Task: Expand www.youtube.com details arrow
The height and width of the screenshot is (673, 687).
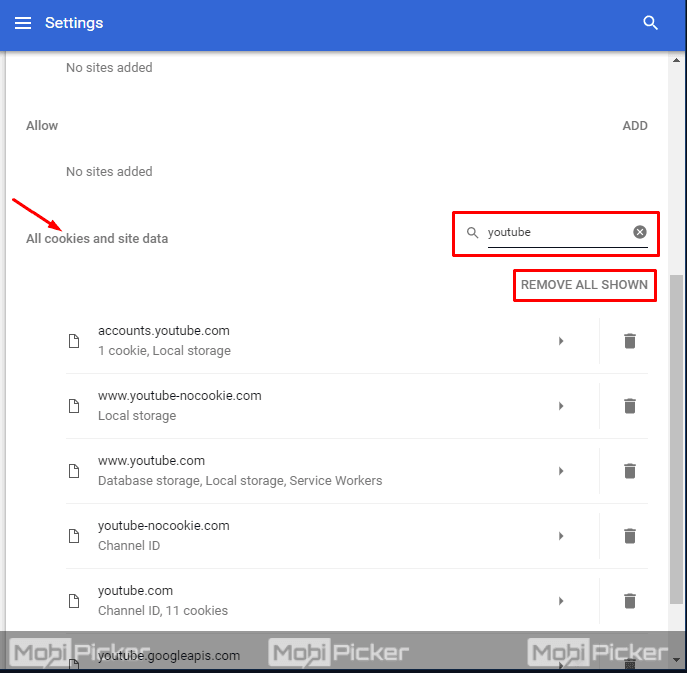Action: (x=561, y=471)
